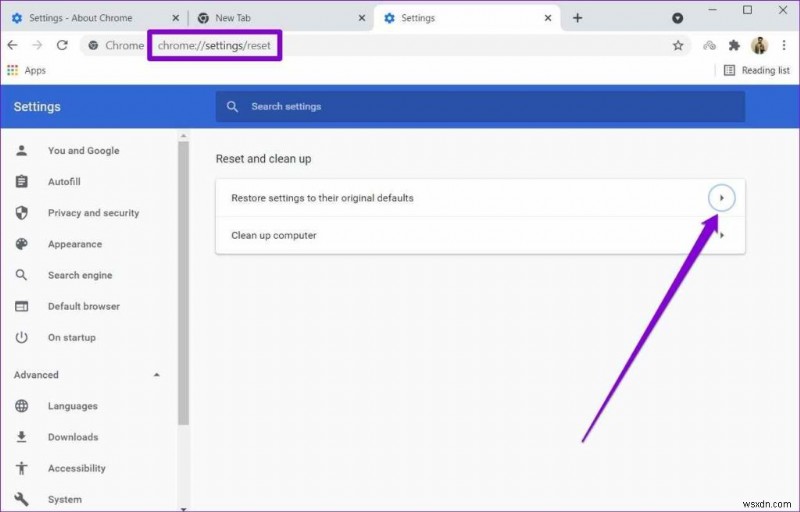Open Restore settings to their original defaults
Viewport: 800px width, 512px height.
click(480, 198)
